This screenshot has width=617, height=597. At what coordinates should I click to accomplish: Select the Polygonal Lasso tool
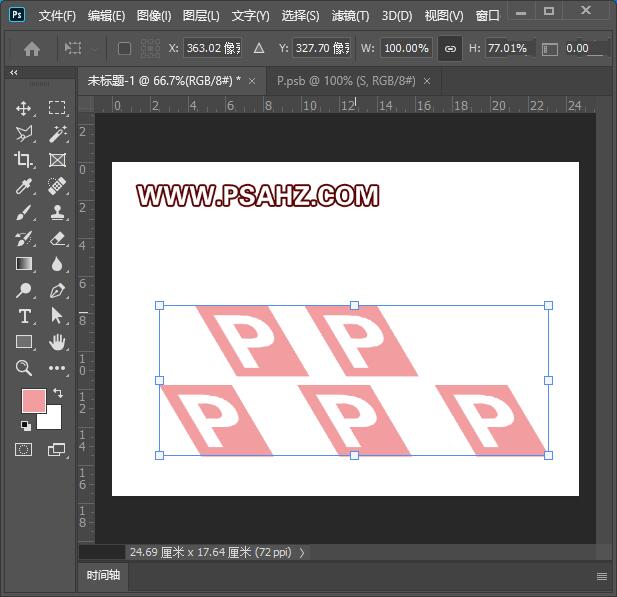coord(24,134)
